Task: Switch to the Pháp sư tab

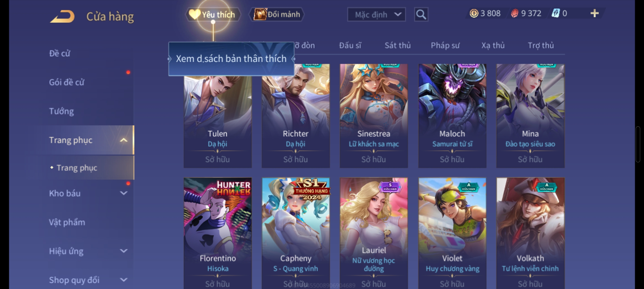Action: (x=445, y=45)
